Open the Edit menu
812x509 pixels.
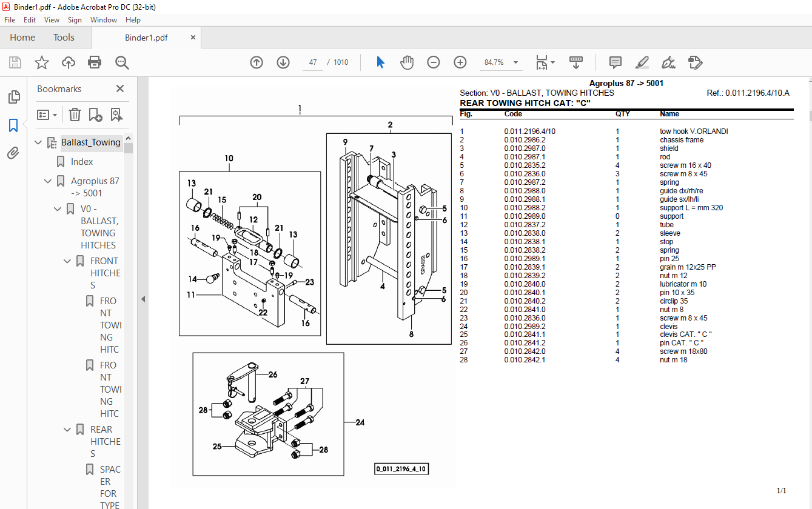click(30, 20)
